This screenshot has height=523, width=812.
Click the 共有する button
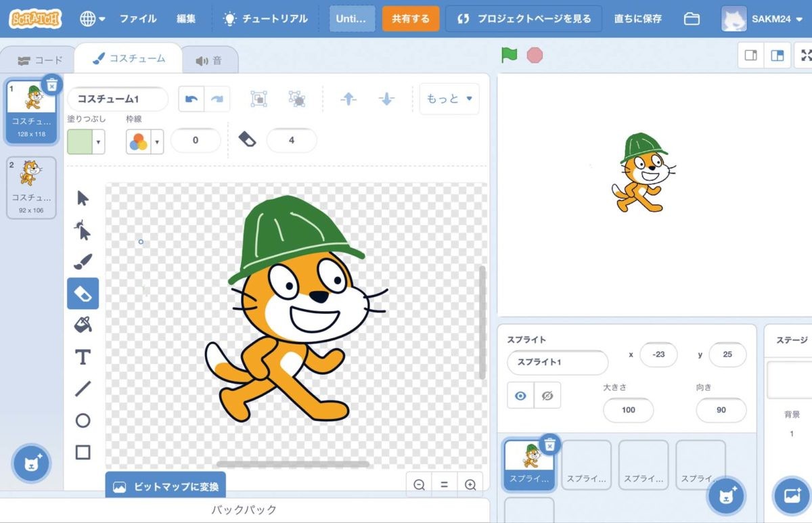click(410, 19)
